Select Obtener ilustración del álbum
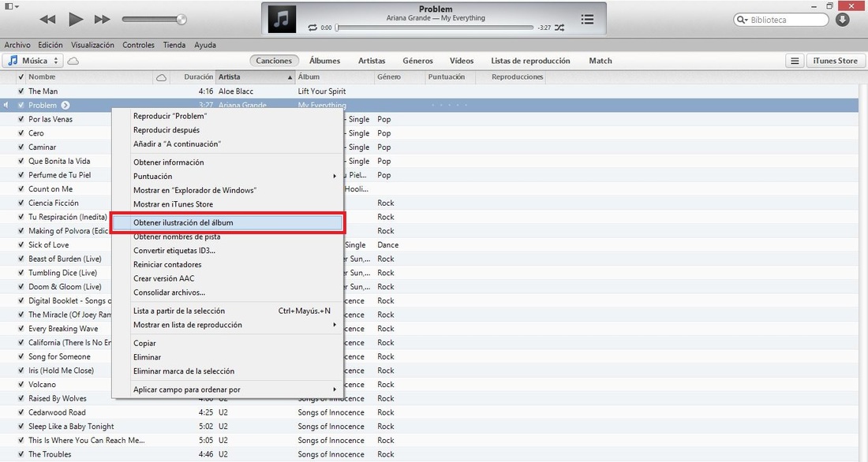This screenshot has height=462, width=868. coord(227,222)
